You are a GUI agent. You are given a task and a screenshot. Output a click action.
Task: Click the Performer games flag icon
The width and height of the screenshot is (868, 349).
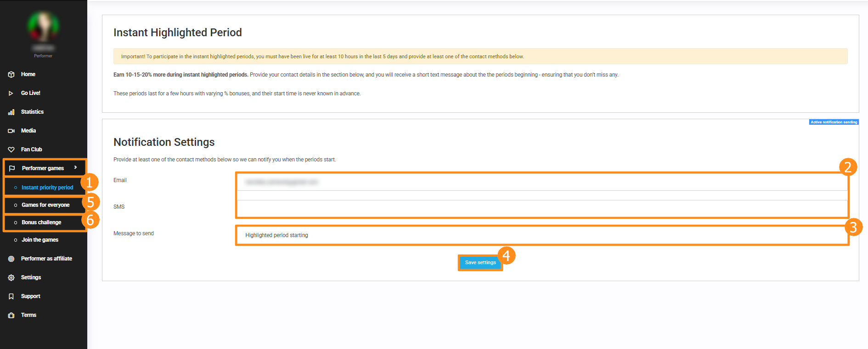(12, 168)
